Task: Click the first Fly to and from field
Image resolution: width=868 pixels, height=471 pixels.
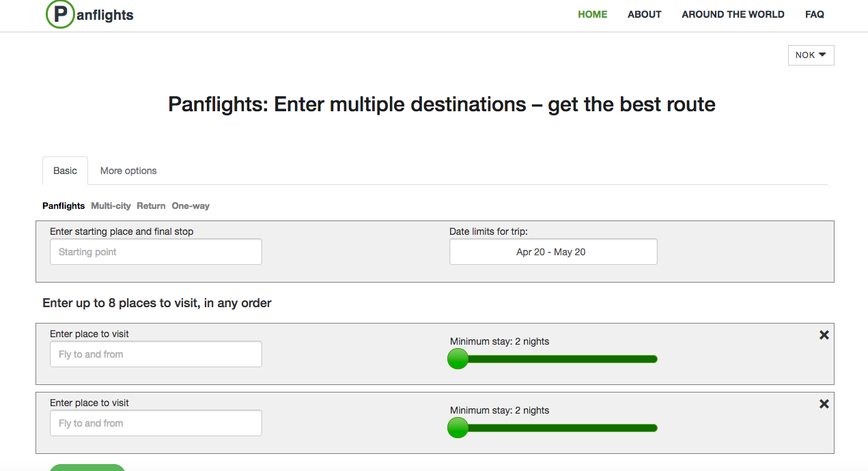Action: (x=156, y=354)
